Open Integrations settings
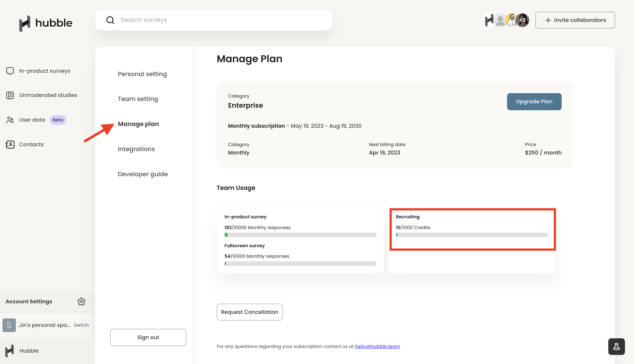 (x=136, y=149)
